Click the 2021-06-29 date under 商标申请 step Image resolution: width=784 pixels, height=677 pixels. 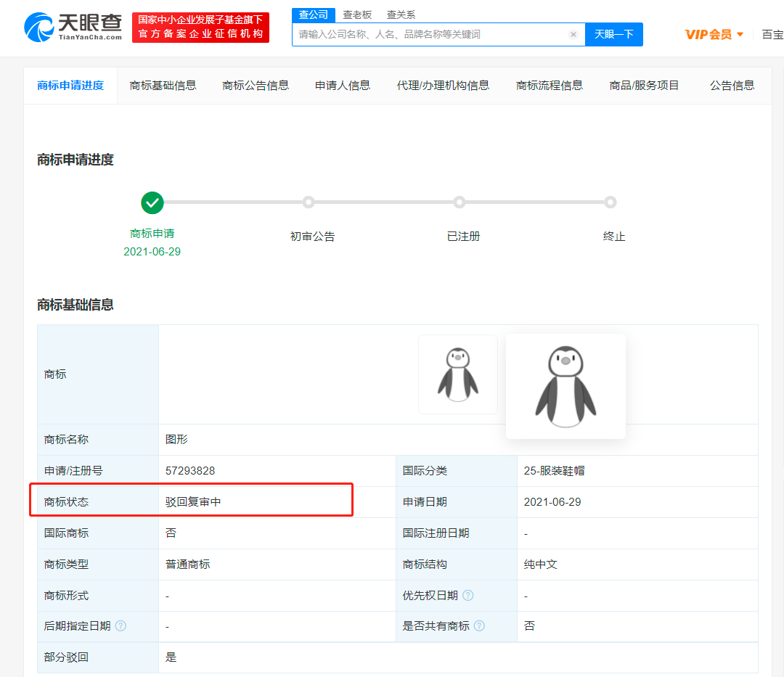[152, 252]
